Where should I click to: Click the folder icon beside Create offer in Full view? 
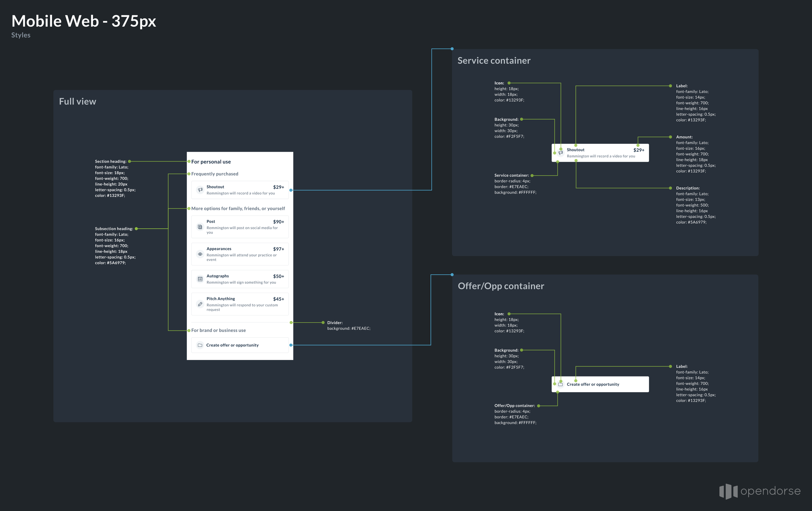tap(200, 345)
